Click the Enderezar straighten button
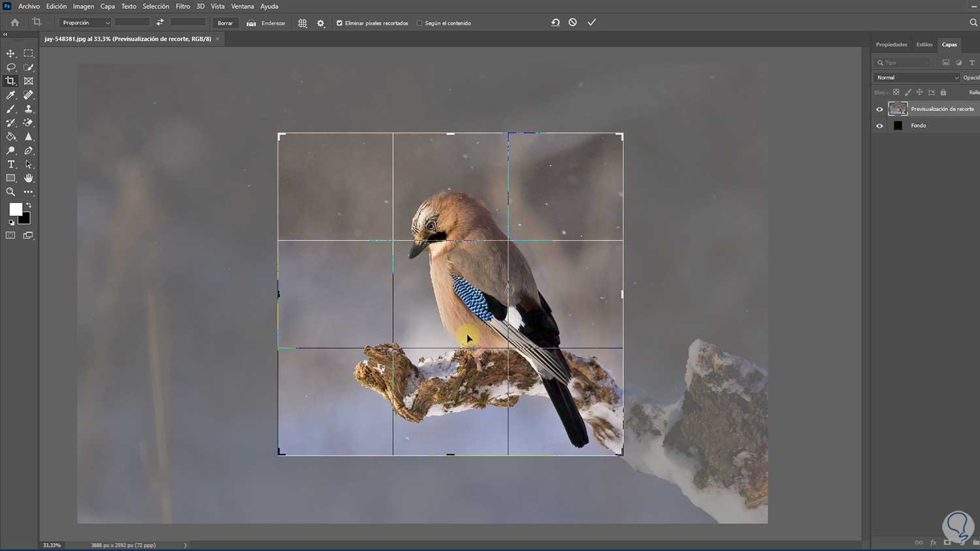The image size is (980, 551). click(x=267, y=23)
